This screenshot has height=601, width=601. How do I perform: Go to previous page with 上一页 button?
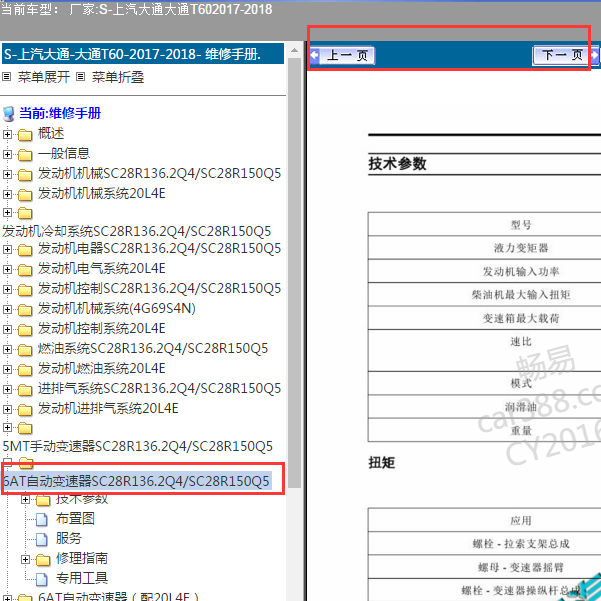coord(342,56)
